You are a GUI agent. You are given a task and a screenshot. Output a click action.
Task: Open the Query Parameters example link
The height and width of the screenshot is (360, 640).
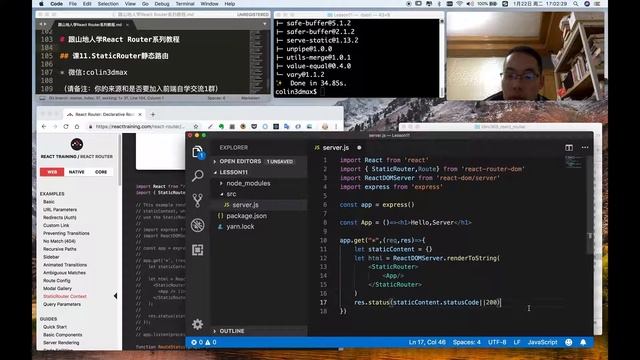coord(62,304)
